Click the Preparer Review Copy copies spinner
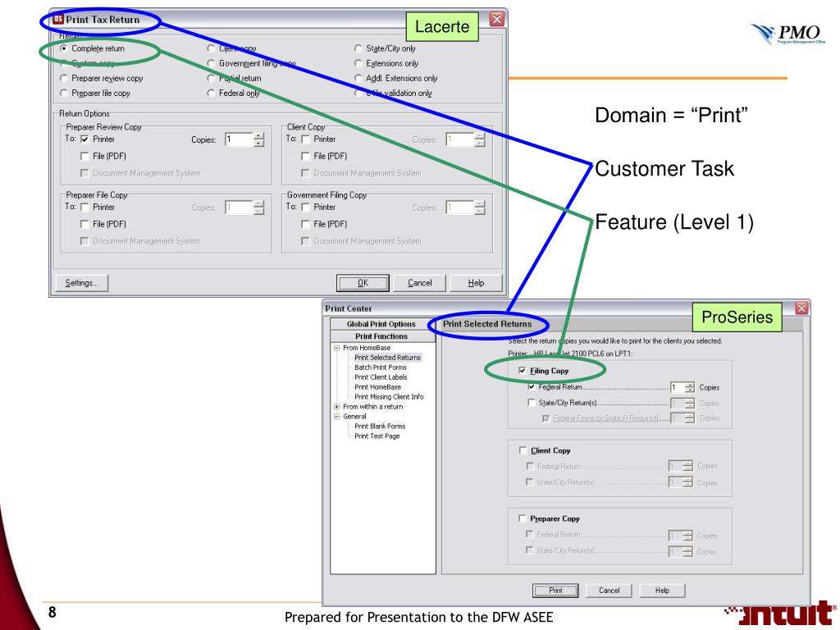 (258, 139)
